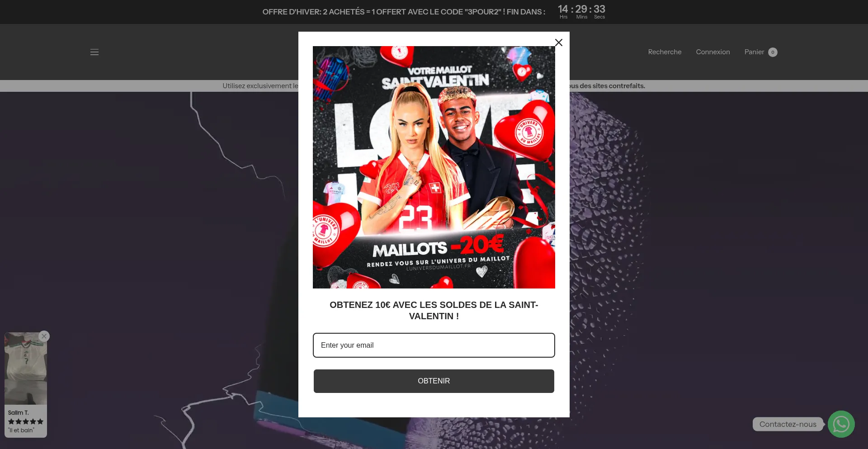
Task: Click the 'OBTENEZ 10€' popup heading
Action: (434, 311)
